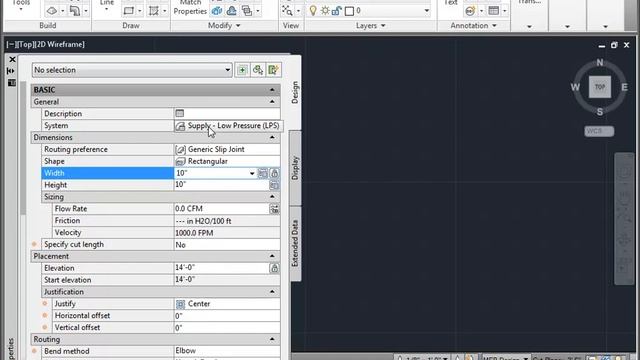640x360 pixels.
Task: Click the Flow Rate calculator icon
Action: [274, 209]
